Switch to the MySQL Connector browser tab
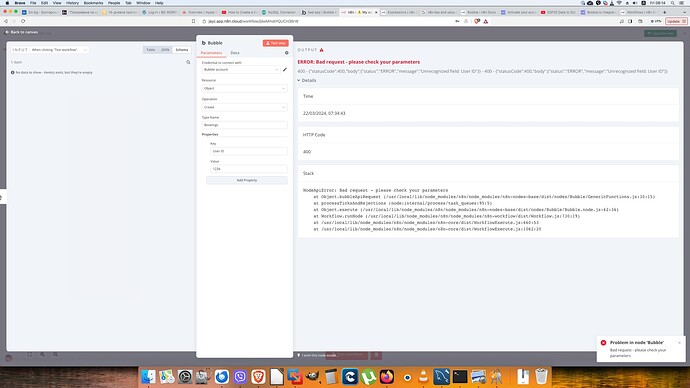This screenshot has height=388, width=690. [279, 12]
